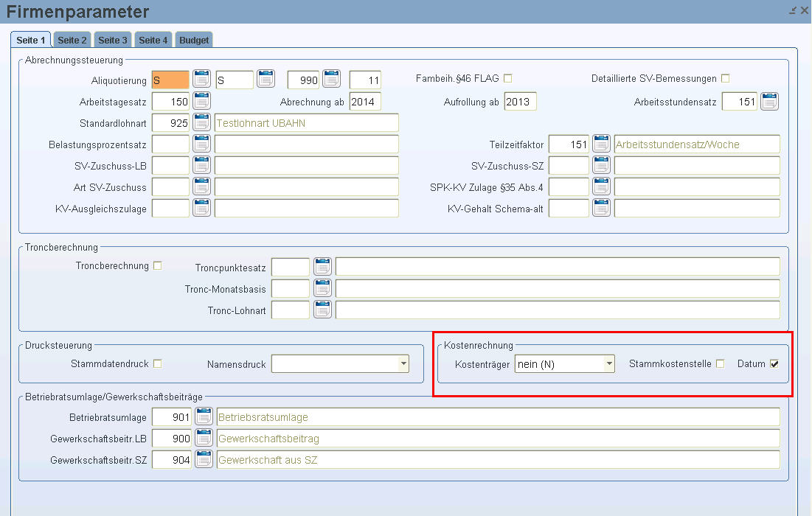Open lookup icon for SPK-KV Zulage §35 Abs.4
The image size is (812, 516).
601,186
